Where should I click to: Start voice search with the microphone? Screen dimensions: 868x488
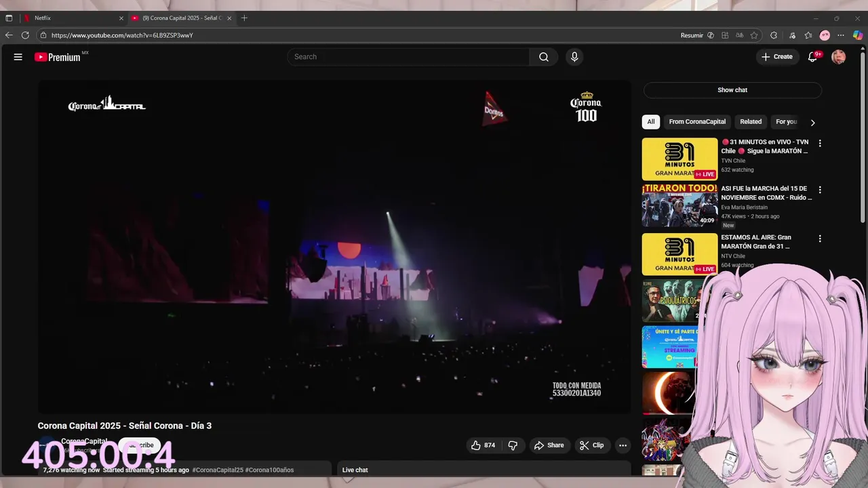(x=574, y=57)
